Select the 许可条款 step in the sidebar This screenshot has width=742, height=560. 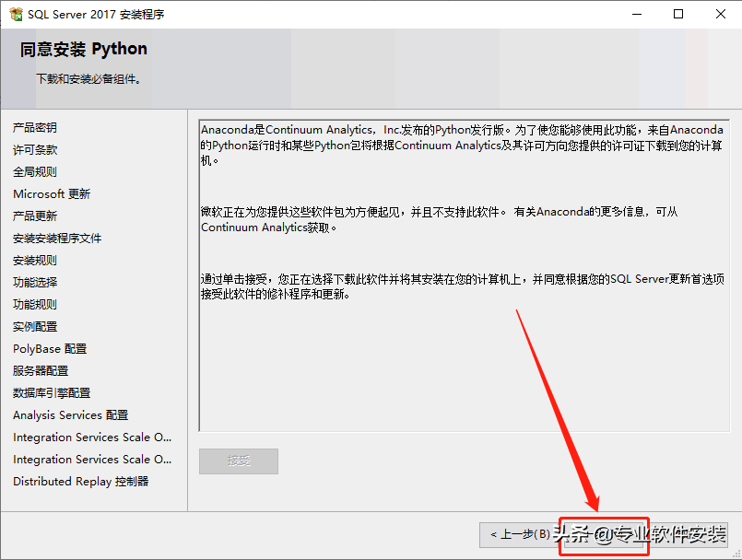click(x=35, y=150)
